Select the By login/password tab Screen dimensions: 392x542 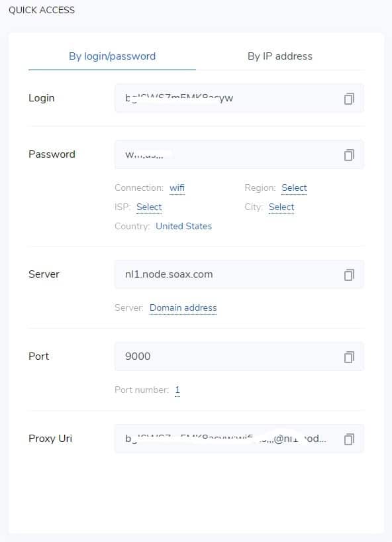point(113,56)
